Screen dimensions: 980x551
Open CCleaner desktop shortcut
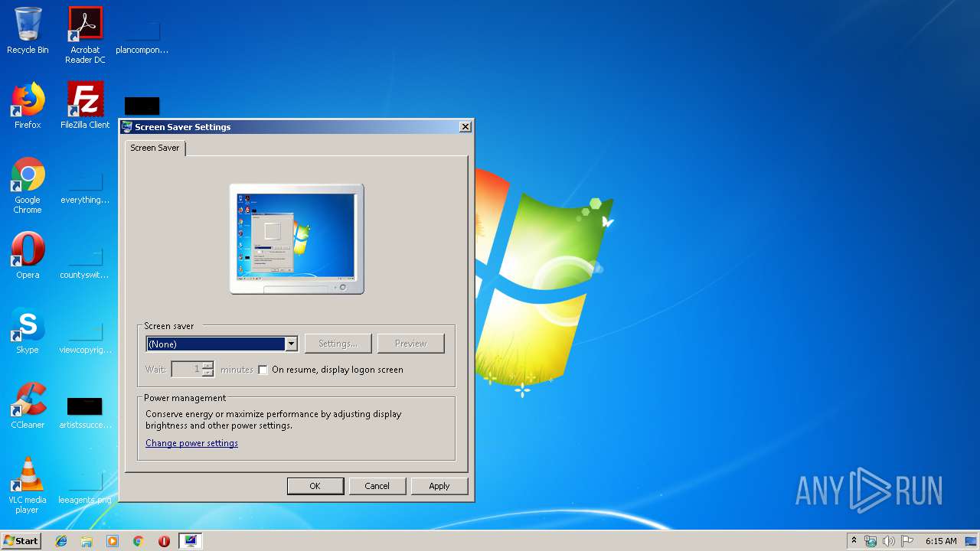tap(28, 406)
